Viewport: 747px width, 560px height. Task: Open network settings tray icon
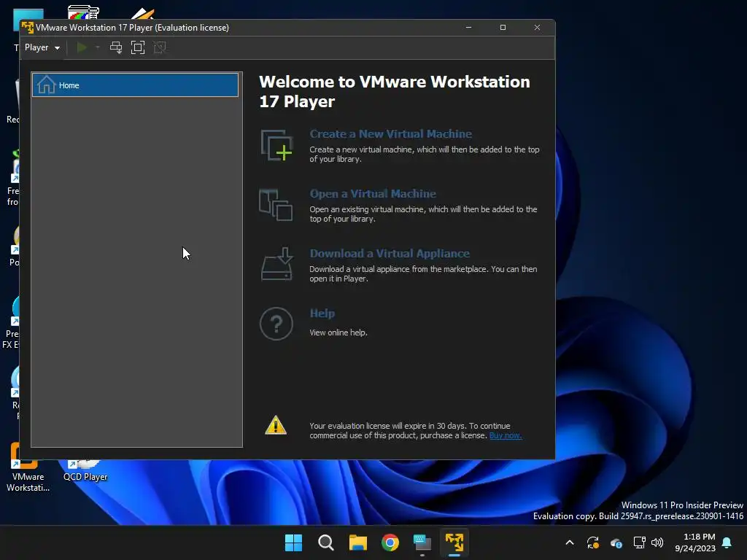639,542
